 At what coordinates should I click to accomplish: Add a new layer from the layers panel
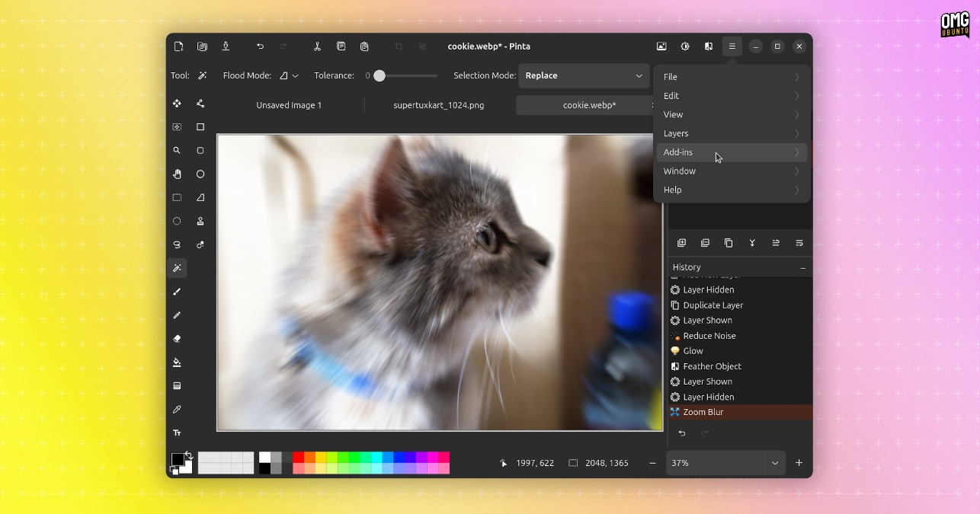pyautogui.click(x=681, y=243)
